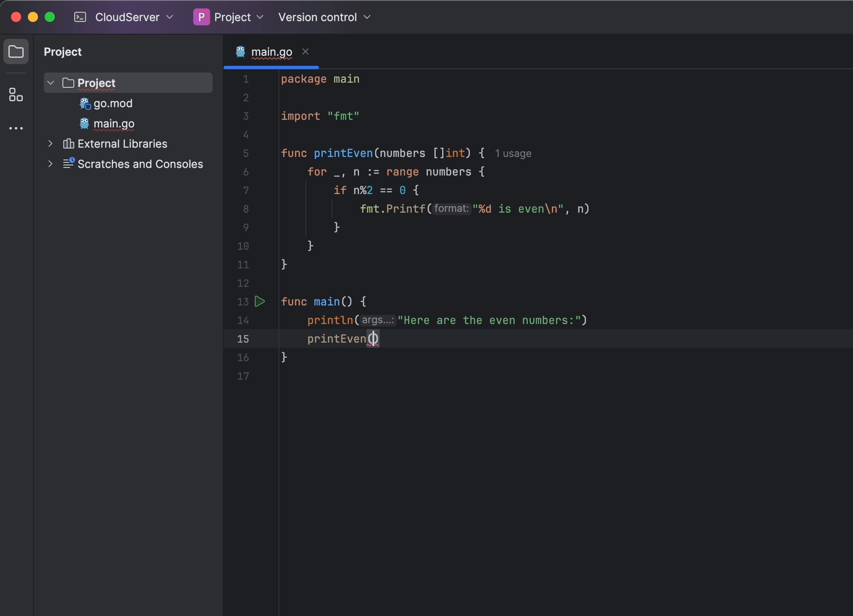Select the file tab close icon
853x616 pixels.
[x=305, y=51]
